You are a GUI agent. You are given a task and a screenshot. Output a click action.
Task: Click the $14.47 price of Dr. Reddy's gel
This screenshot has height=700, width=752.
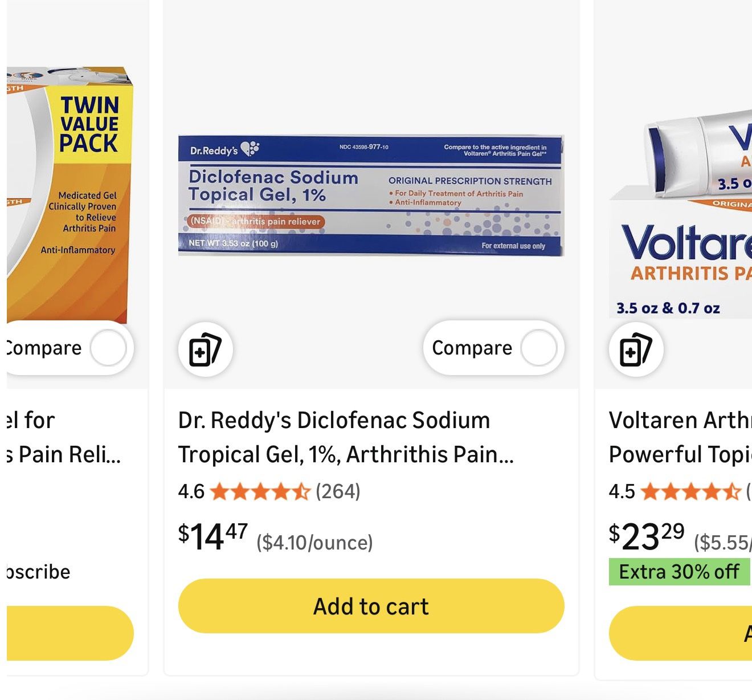pyautogui.click(x=212, y=536)
